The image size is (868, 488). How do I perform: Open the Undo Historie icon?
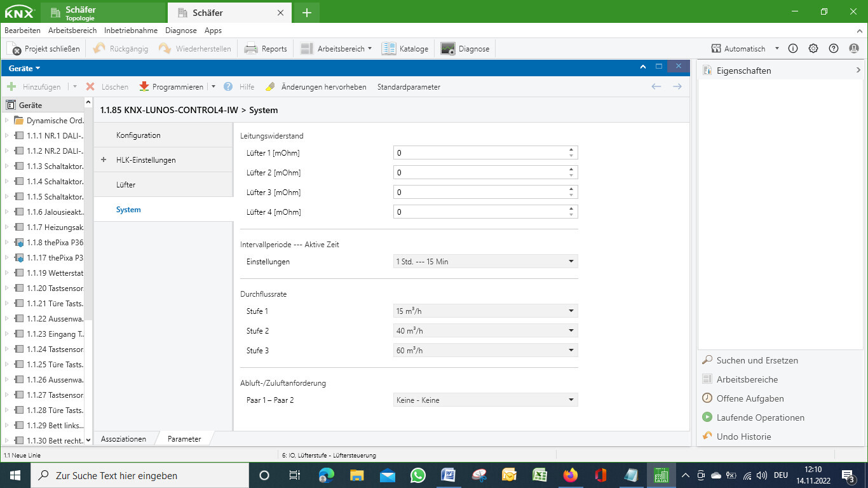pos(707,437)
